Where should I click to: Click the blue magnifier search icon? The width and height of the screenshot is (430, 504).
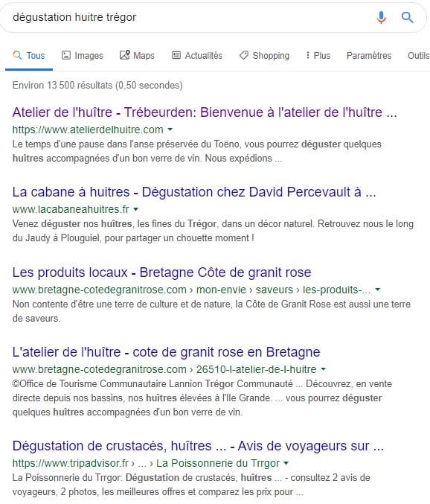(x=407, y=17)
